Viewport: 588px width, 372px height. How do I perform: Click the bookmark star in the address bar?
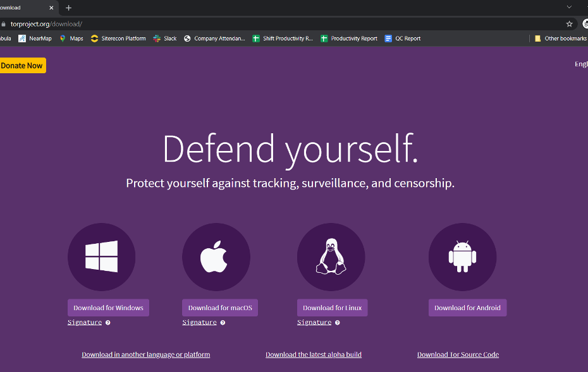click(x=569, y=23)
